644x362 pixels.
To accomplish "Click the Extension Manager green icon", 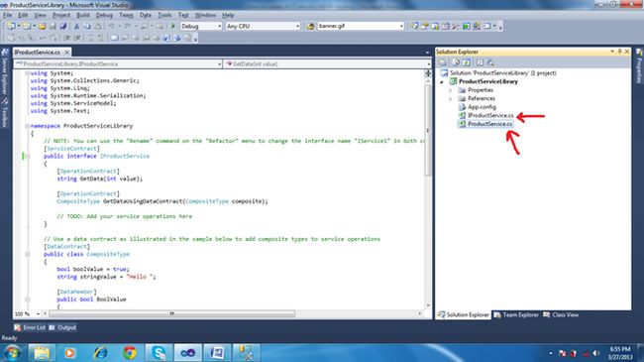I will pos(467,26).
